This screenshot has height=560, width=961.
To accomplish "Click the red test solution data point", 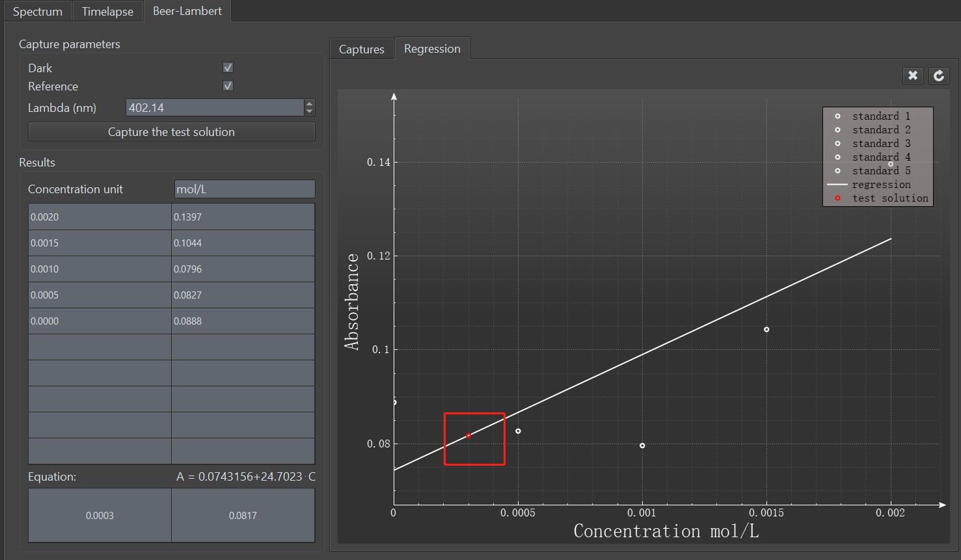I will click(468, 435).
